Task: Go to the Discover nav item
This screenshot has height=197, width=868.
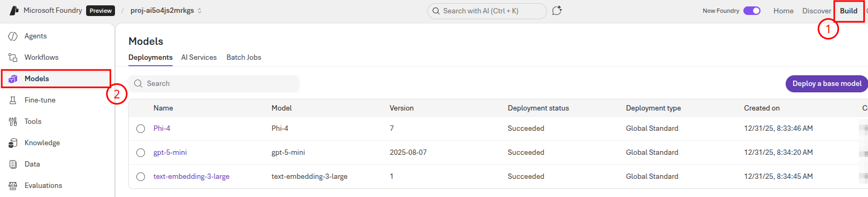Action: click(817, 11)
